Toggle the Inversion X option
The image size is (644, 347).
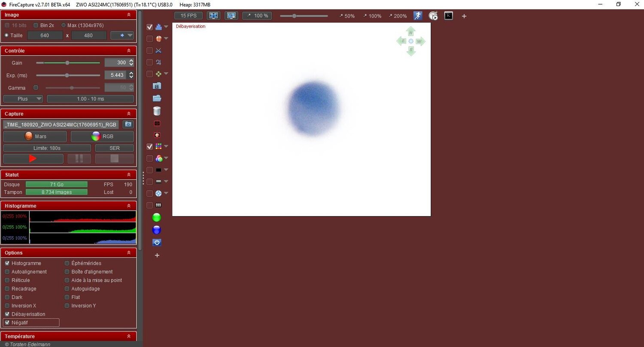coord(7,305)
